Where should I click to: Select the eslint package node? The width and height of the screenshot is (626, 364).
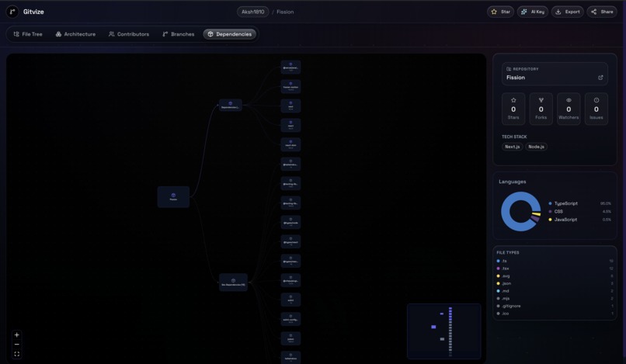290,300
